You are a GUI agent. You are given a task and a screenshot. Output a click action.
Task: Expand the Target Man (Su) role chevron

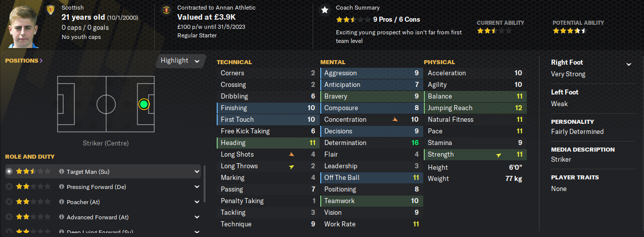tap(196, 172)
